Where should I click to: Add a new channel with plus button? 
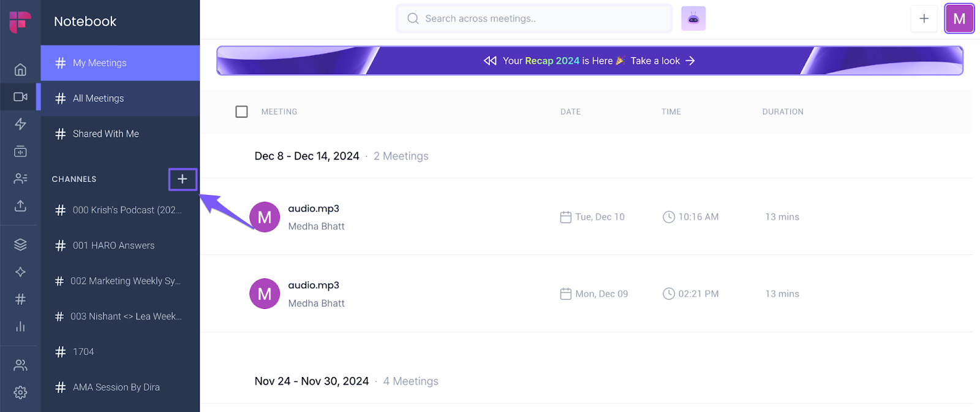(183, 179)
